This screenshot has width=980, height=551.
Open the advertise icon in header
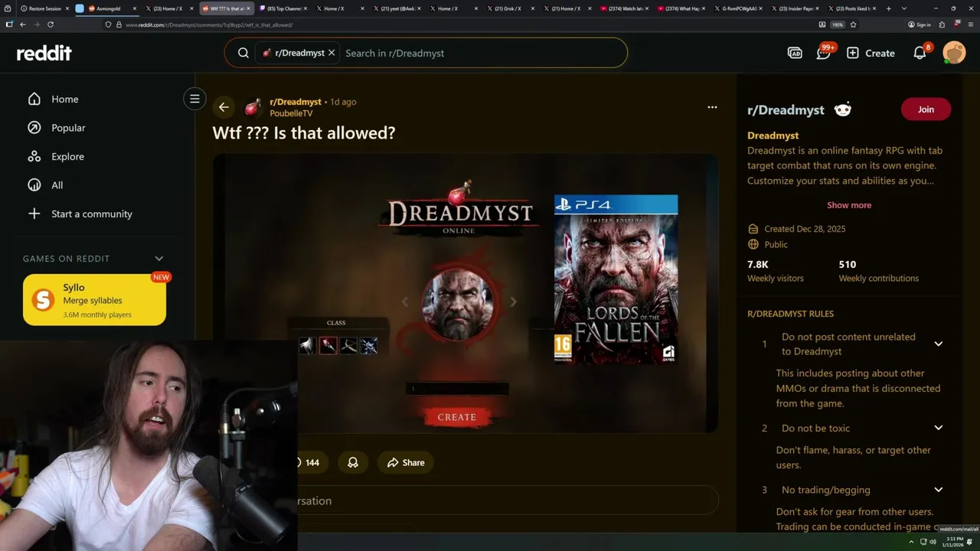(x=795, y=53)
